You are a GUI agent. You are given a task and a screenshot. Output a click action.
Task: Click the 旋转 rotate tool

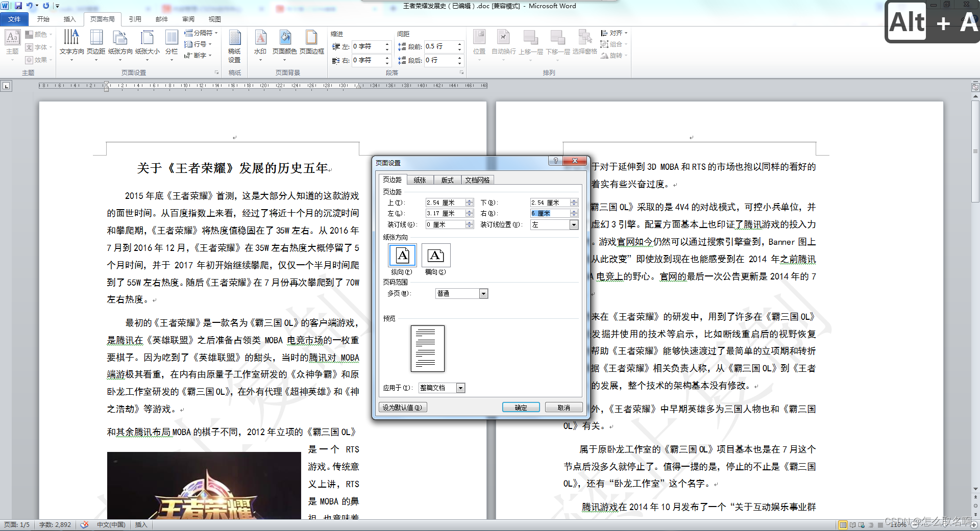[x=613, y=56]
